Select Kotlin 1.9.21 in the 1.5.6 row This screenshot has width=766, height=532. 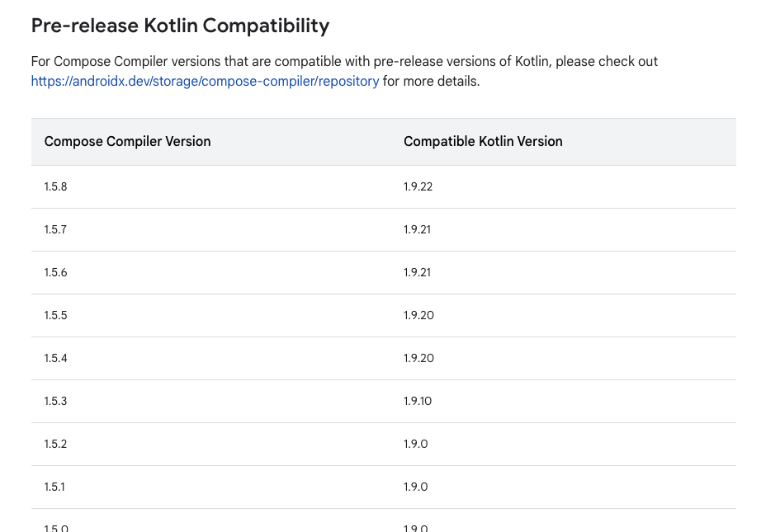click(x=418, y=272)
